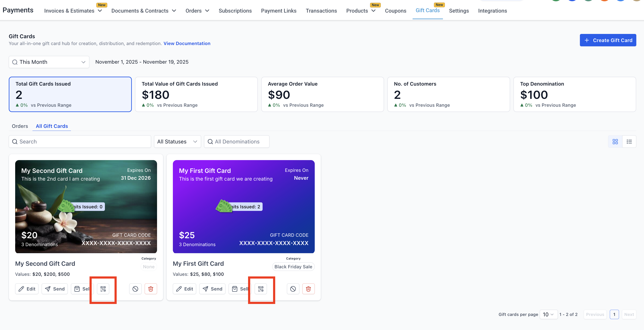Click QR code icon for My Second Gift Card
644x330 pixels.
point(103,289)
